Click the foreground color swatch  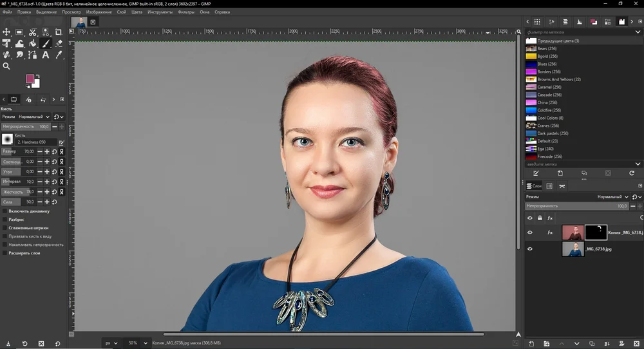pos(30,79)
